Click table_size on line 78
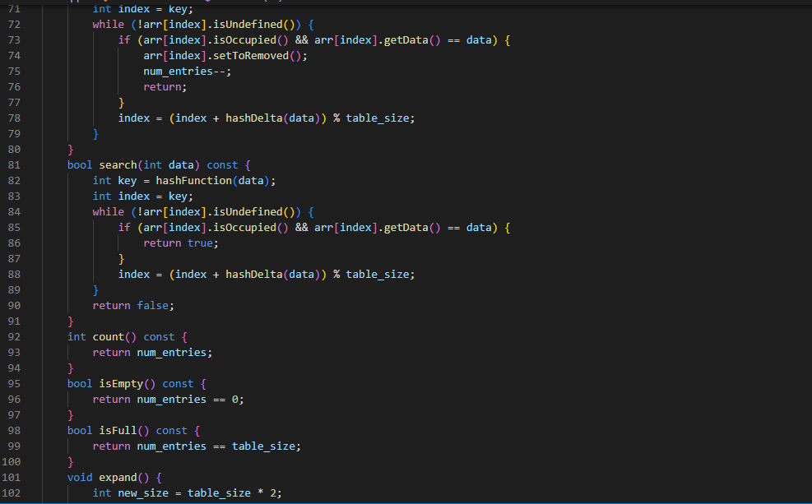 pos(378,118)
